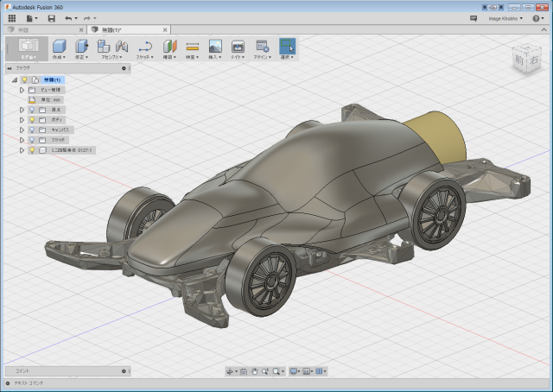The width and height of the screenshot is (553, 392).
Task: Activate the orbit navigation tool
Action: coord(230,371)
